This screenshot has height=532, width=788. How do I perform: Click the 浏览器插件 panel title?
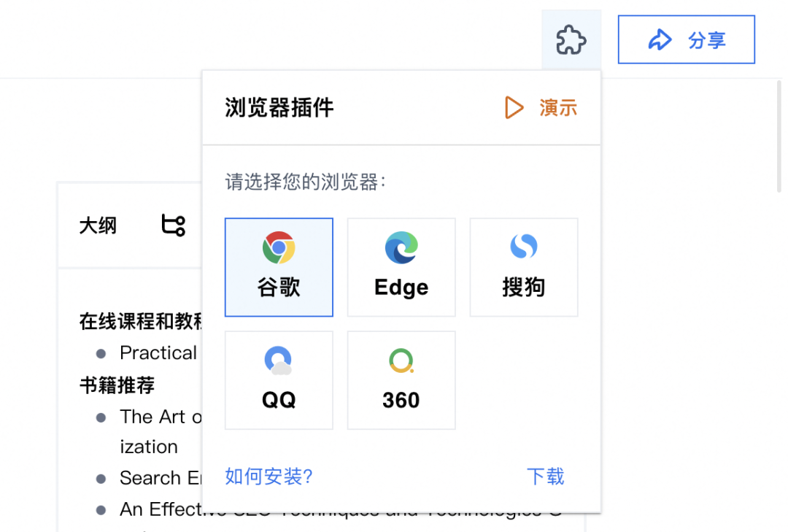(x=279, y=108)
